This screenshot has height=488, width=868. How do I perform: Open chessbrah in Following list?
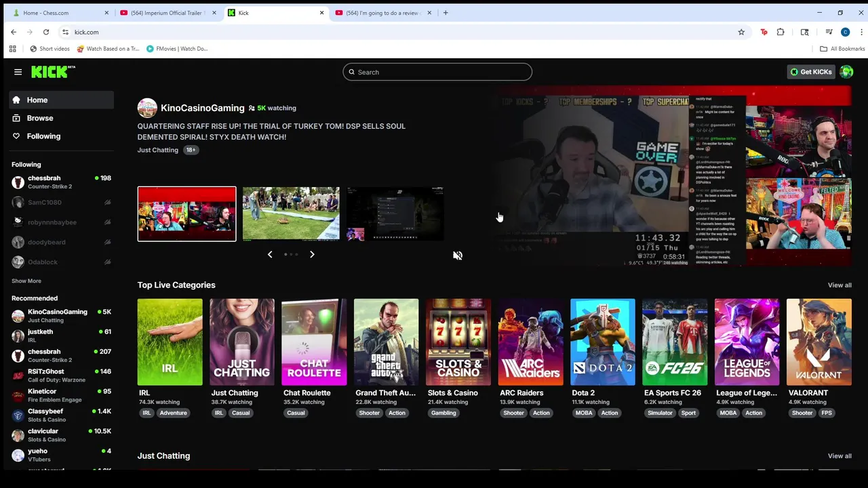[x=62, y=182]
